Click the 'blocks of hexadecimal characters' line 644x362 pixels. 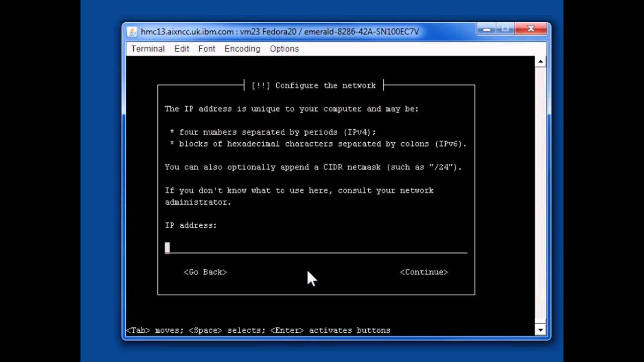[318, 144]
